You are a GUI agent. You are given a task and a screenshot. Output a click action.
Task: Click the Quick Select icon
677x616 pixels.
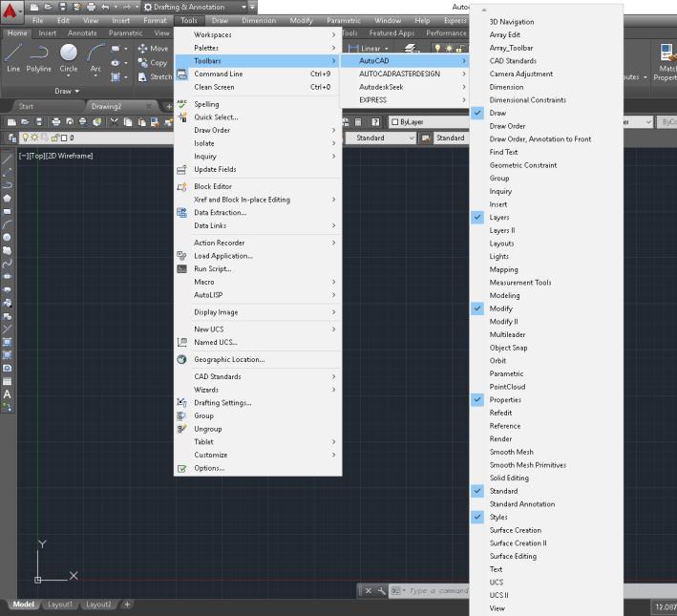tap(181, 117)
